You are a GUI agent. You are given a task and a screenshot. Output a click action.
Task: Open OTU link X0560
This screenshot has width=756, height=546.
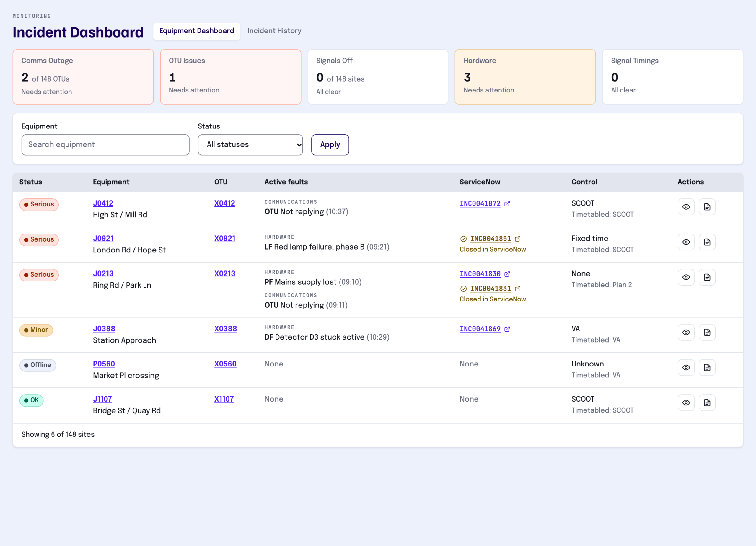[x=225, y=364]
